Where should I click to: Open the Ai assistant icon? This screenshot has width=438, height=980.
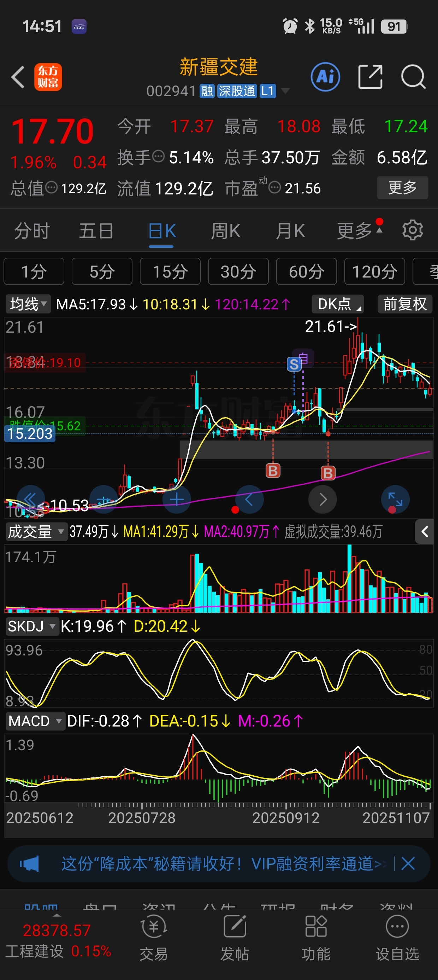point(325,77)
